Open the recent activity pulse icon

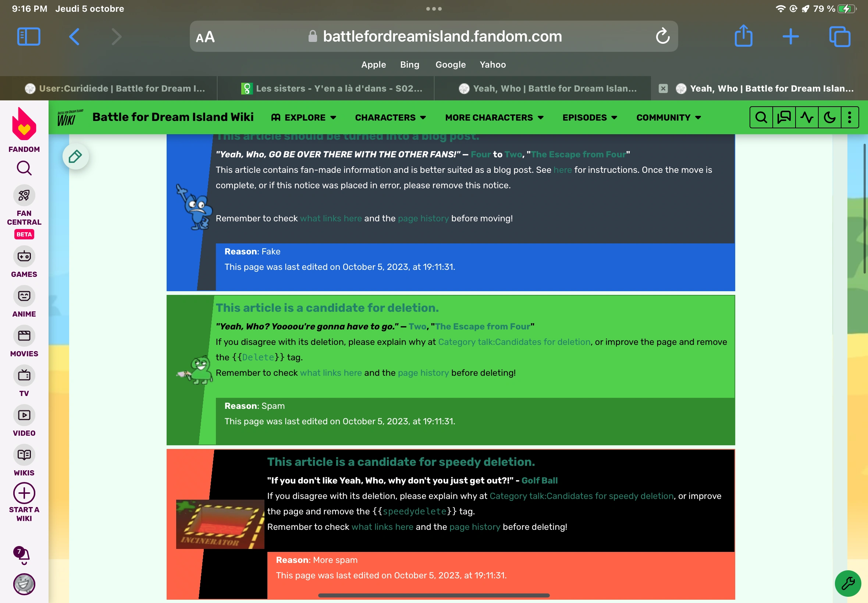pos(807,118)
